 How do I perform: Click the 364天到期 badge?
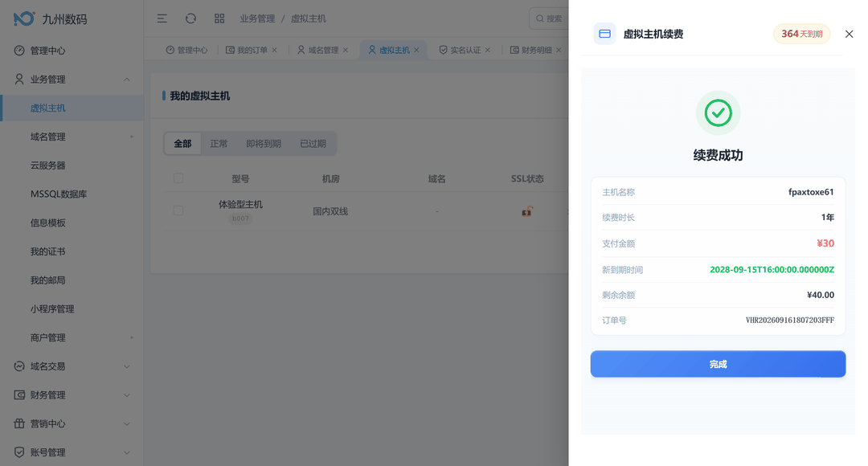tap(801, 34)
